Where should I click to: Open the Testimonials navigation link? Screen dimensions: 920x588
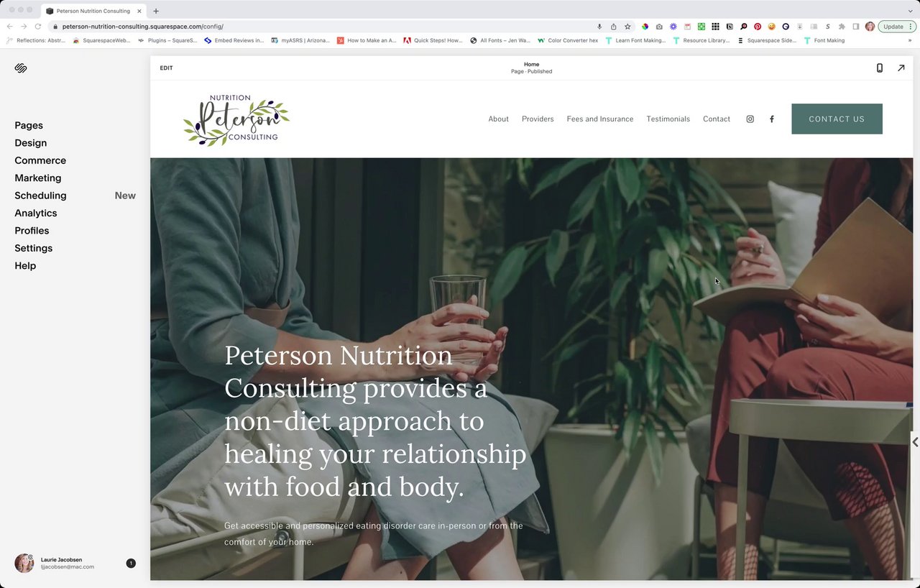[668, 119]
